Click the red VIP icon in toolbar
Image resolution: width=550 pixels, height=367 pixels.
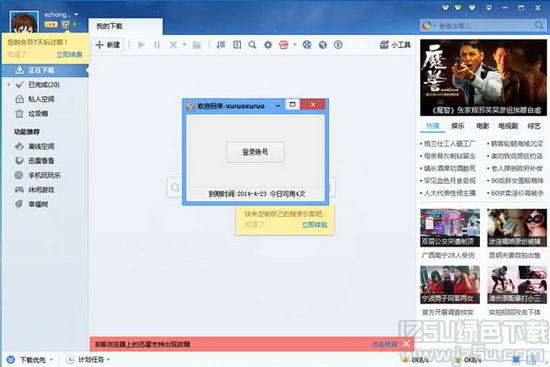point(283,45)
